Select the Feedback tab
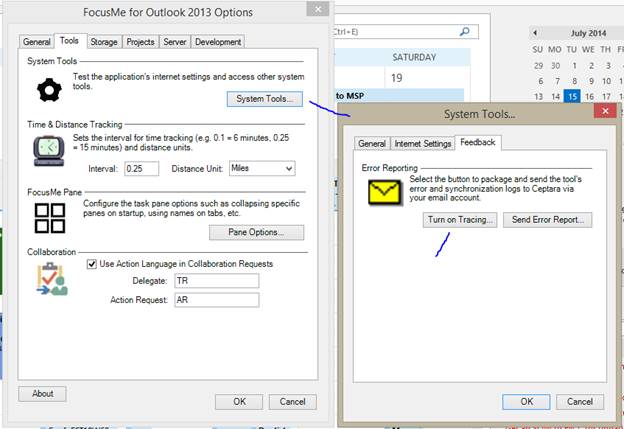This screenshot has width=624, height=429. coord(478,142)
